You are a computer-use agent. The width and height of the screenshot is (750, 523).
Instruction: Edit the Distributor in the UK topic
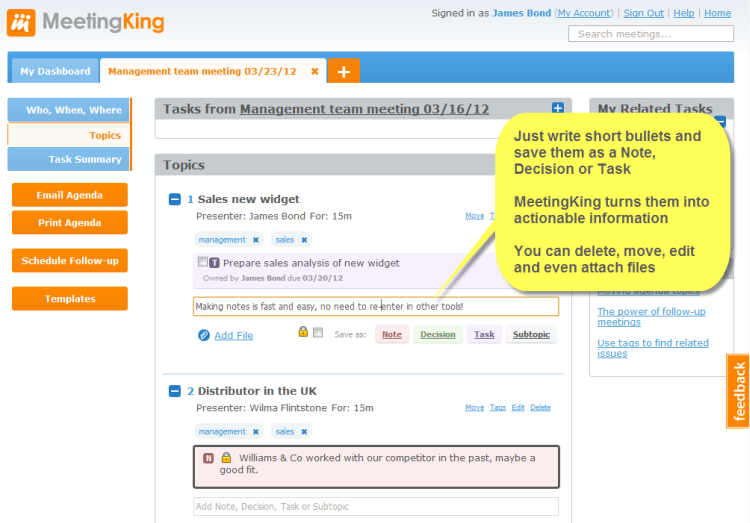pos(518,408)
